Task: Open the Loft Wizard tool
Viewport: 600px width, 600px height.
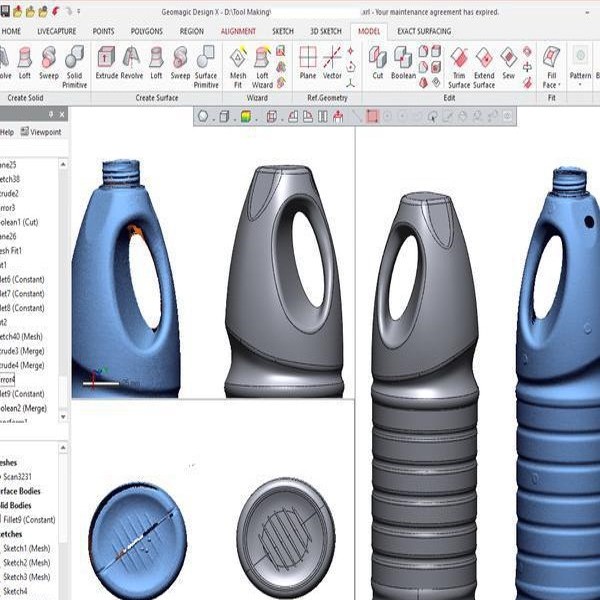Action: [262, 62]
